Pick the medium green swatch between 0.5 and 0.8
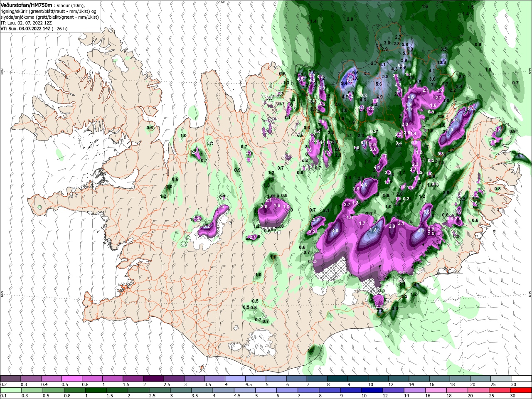532x399 pixels. 53,390
